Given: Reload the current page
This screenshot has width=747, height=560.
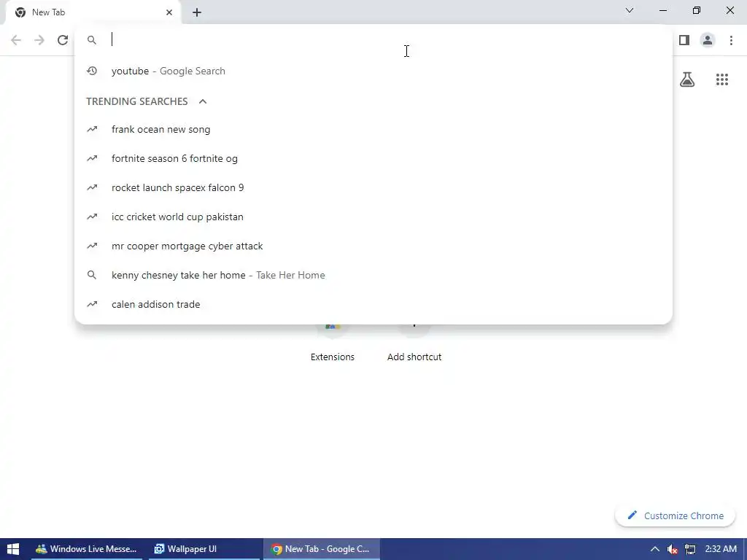Looking at the screenshot, I should tap(63, 40).
